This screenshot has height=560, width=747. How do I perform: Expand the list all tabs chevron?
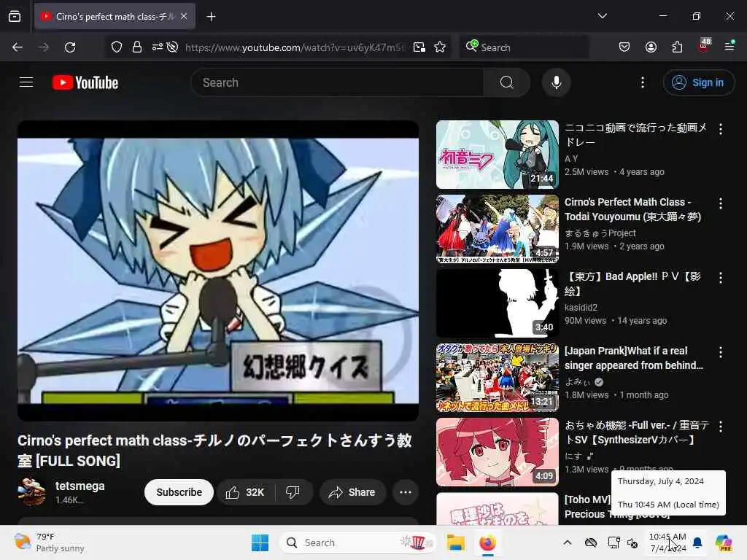pyautogui.click(x=602, y=16)
